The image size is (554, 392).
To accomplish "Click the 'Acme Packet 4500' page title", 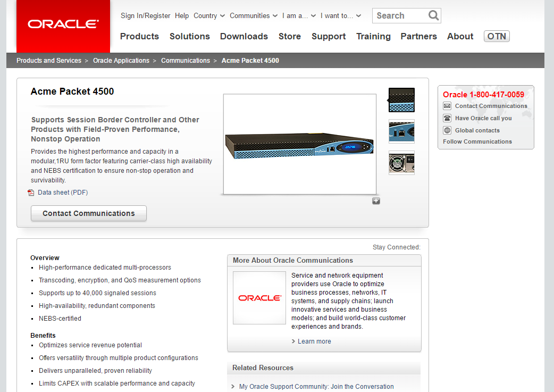I will click(72, 91).
